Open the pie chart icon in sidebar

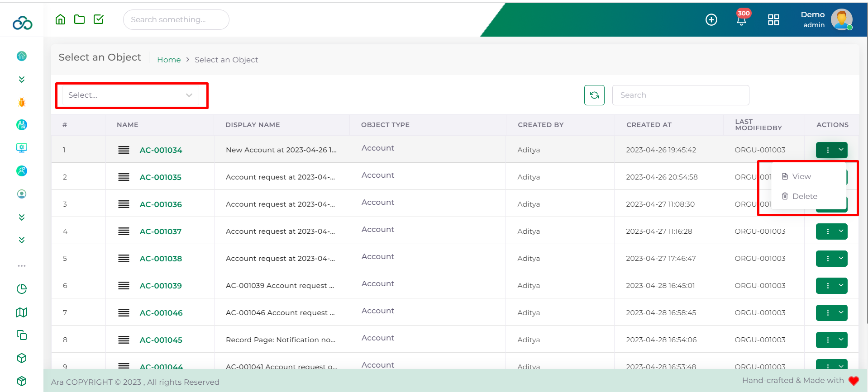[x=22, y=289]
